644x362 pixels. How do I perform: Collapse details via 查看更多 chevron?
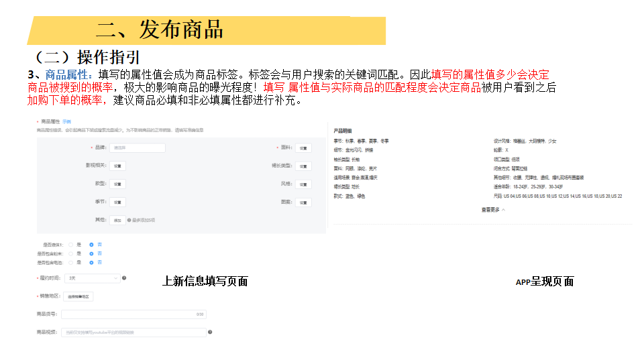click(x=504, y=210)
